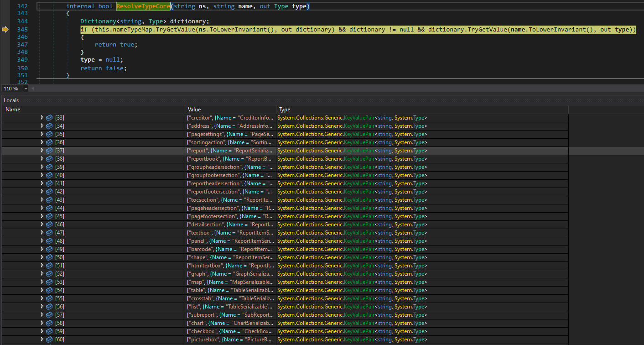Open the 110 % zoom dropdown
The height and width of the screenshot is (345, 644).
click(26, 89)
